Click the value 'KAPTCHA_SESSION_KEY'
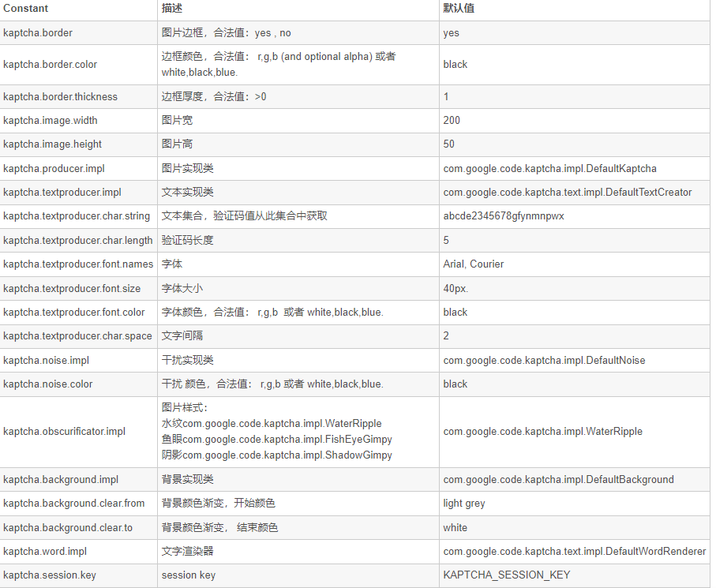The image size is (716, 588). click(506, 575)
